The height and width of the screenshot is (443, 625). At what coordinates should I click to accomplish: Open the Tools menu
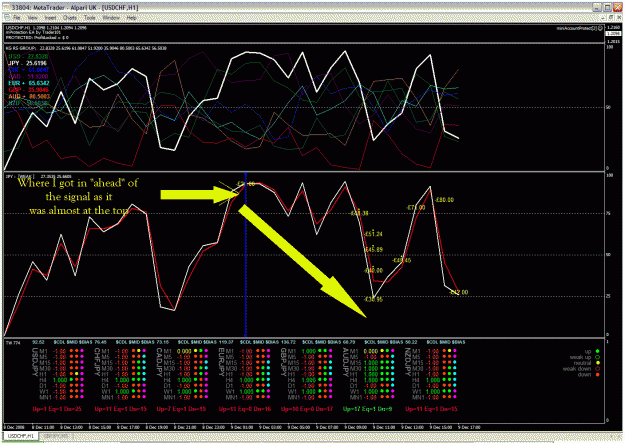[90, 18]
